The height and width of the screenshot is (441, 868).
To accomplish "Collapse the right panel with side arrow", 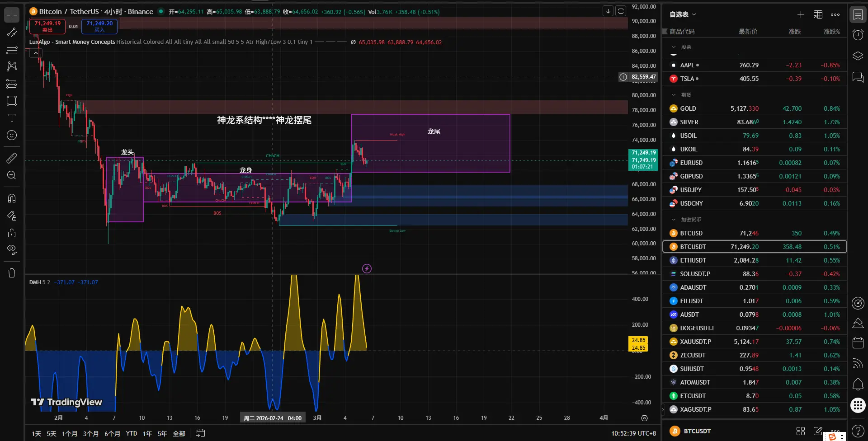I will 663,410.
